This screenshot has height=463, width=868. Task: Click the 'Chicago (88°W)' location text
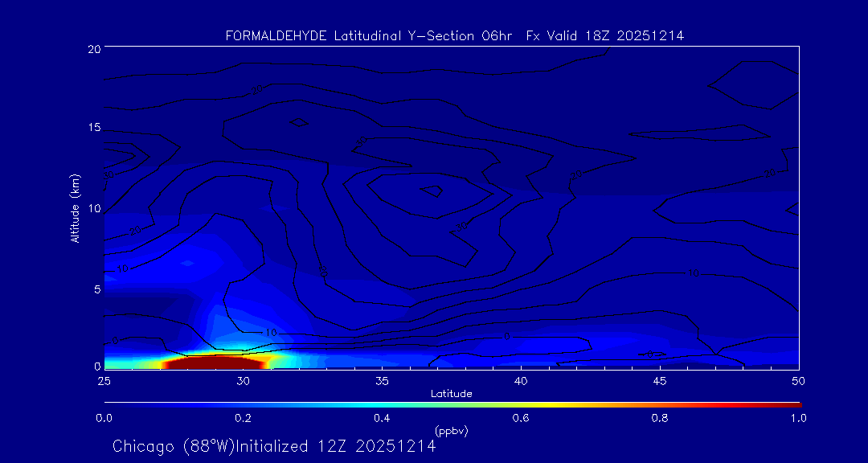pos(174,446)
